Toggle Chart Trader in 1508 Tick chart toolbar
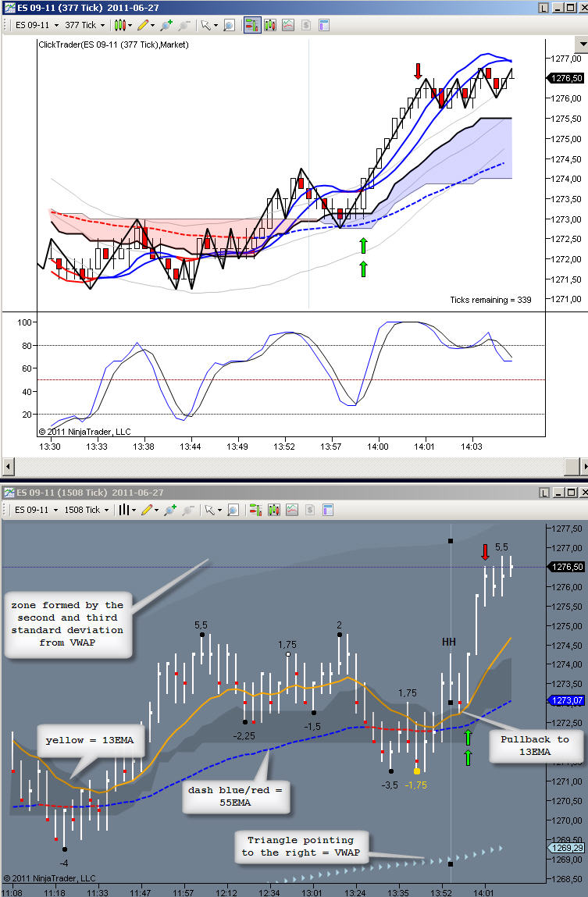 point(255,510)
